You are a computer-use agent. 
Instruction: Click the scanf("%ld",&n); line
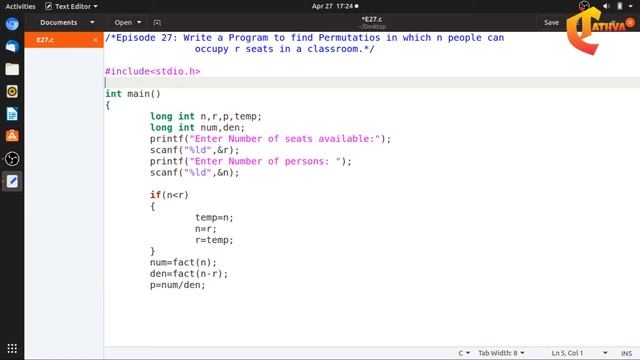(195, 172)
